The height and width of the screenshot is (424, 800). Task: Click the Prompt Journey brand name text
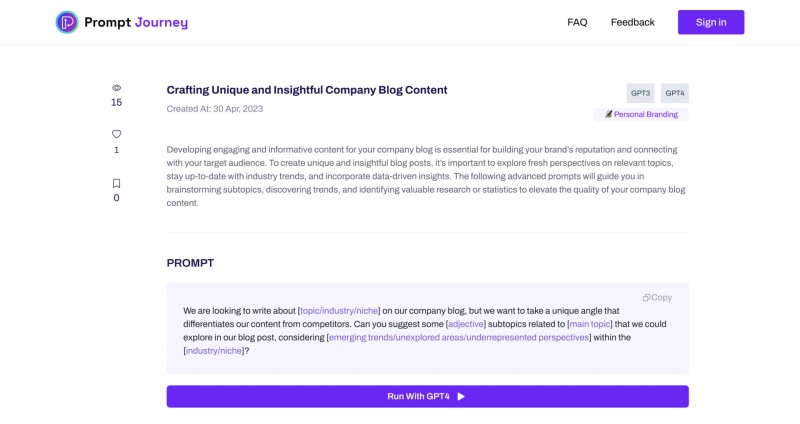[136, 22]
